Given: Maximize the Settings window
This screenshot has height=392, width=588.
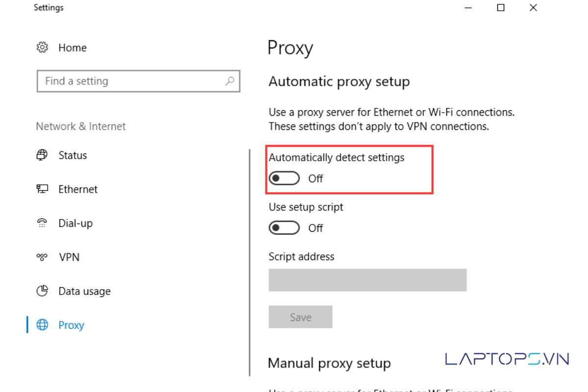Looking at the screenshot, I should [501, 8].
